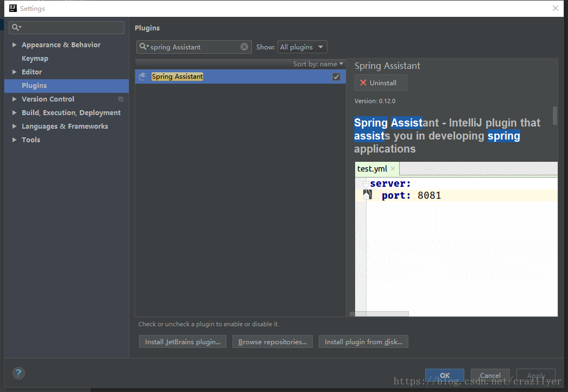Focus the settings search field
Screen dimensions: 568x392
tap(66, 28)
